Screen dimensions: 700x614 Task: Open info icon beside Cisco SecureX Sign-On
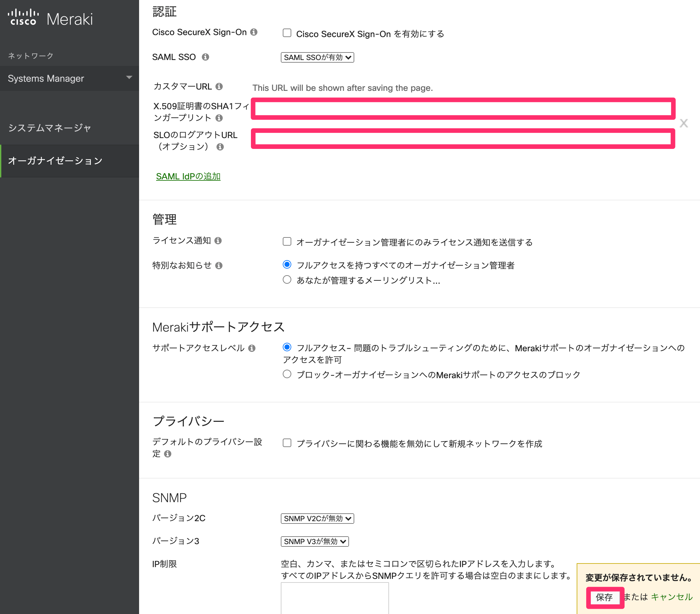point(254,32)
